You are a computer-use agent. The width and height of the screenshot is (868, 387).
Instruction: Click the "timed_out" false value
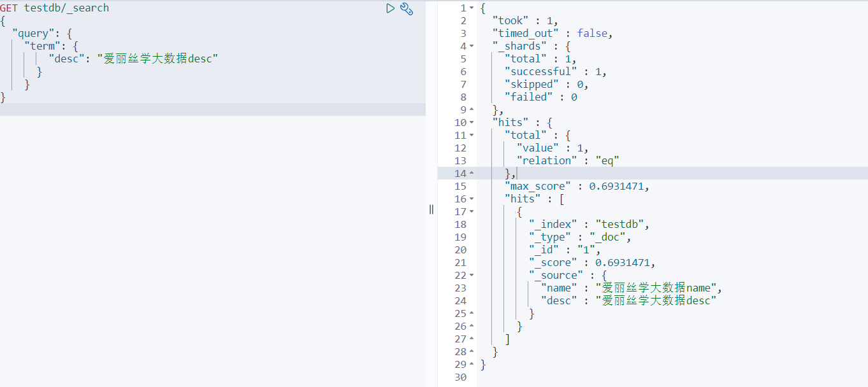(593, 33)
